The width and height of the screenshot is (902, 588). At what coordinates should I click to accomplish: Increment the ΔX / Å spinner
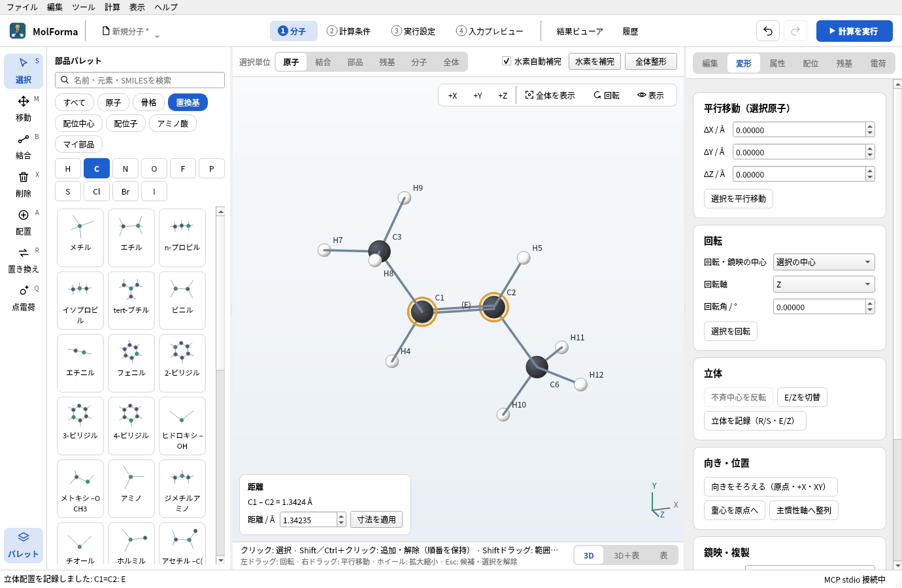(870, 126)
